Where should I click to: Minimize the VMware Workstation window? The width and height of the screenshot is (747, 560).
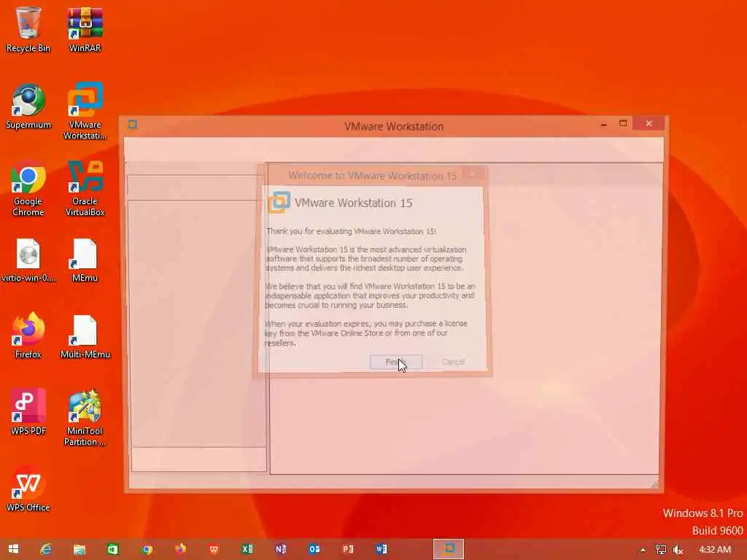[603, 124]
